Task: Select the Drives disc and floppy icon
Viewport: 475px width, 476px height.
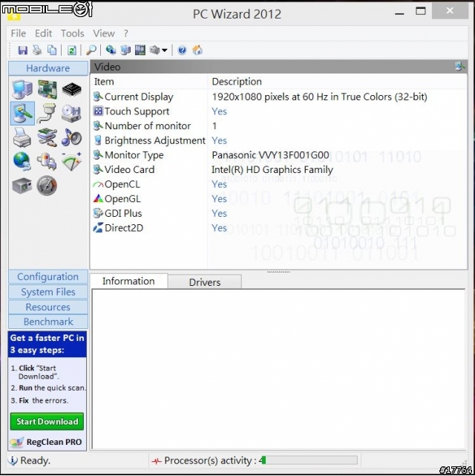Action: (x=71, y=114)
